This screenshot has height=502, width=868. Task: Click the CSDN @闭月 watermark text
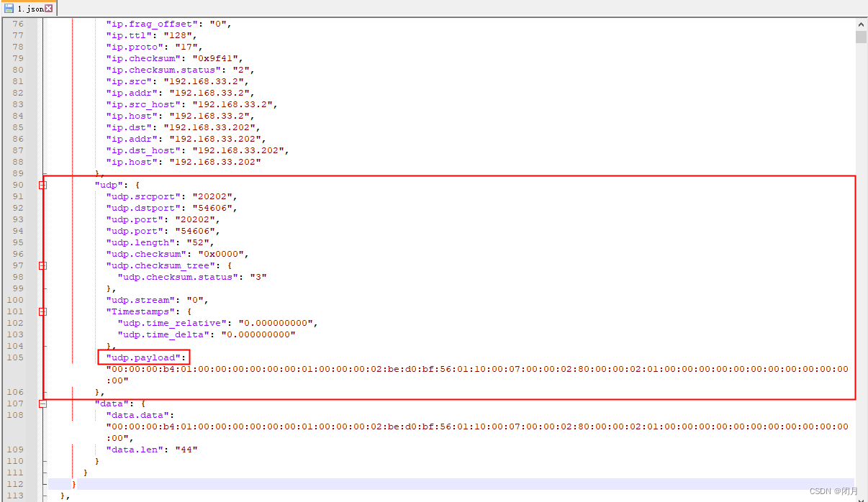coord(831,490)
